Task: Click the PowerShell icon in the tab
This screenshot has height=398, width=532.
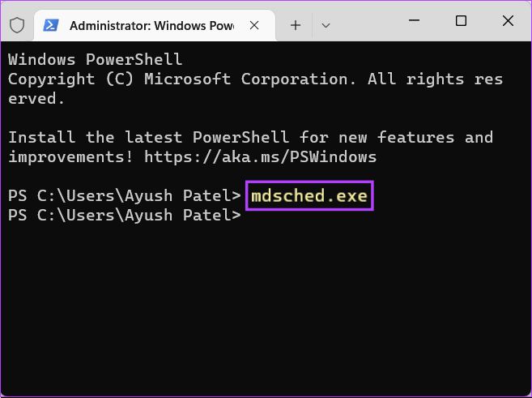Action: click(51, 25)
